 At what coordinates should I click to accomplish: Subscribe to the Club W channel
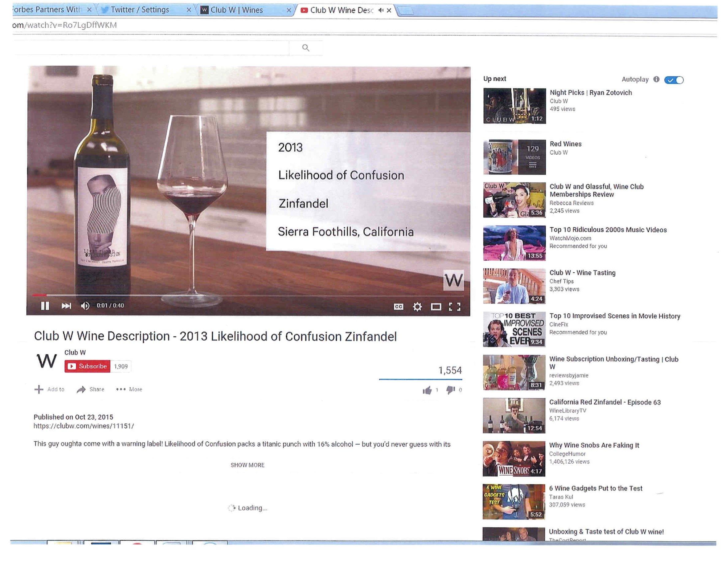pyautogui.click(x=87, y=366)
